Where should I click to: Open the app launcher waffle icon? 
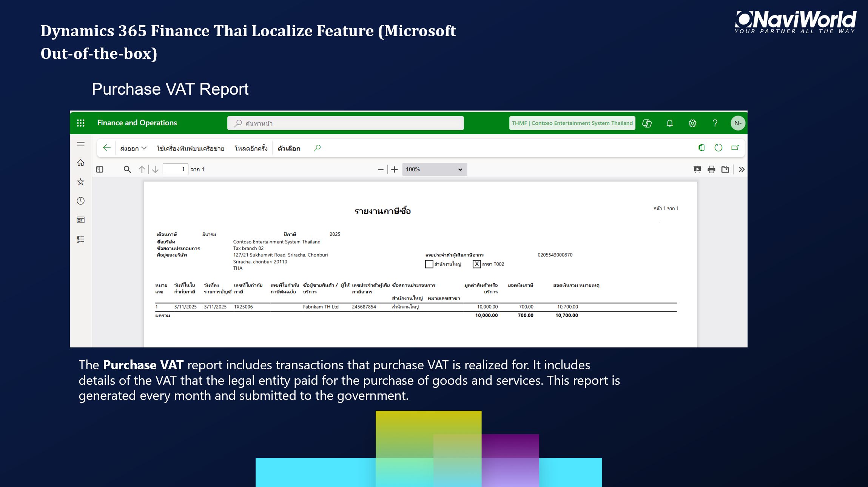pos(81,123)
